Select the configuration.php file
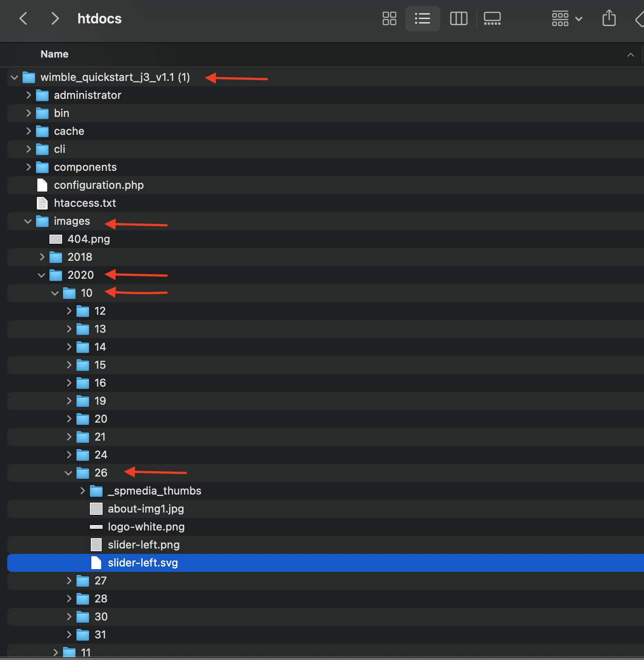The height and width of the screenshot is (660, 644). (98, 185)
